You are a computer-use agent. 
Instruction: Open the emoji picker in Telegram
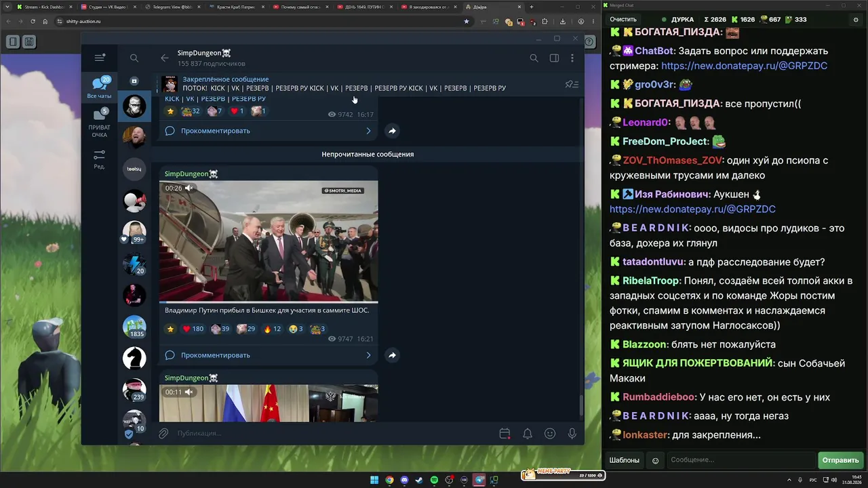coord(550,433)
